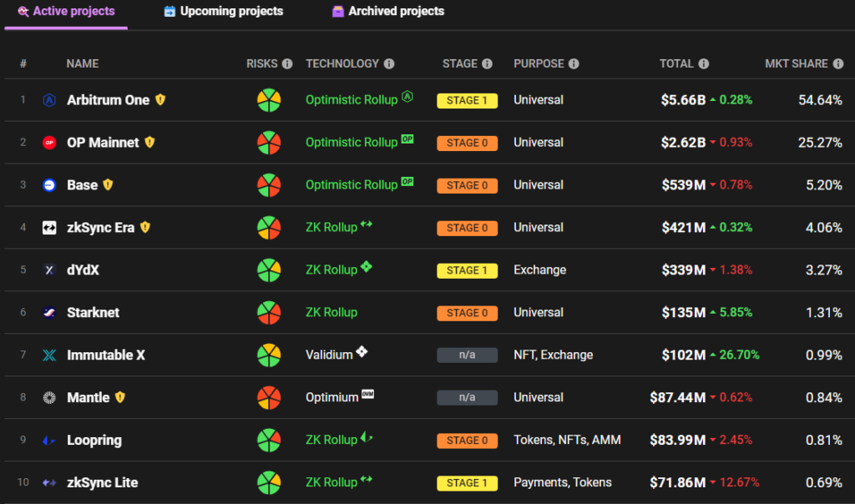This screenshot has width=855, height=504.
Task: Click the OP Mainnet red logo icon
Action: [x=49, y=143]
